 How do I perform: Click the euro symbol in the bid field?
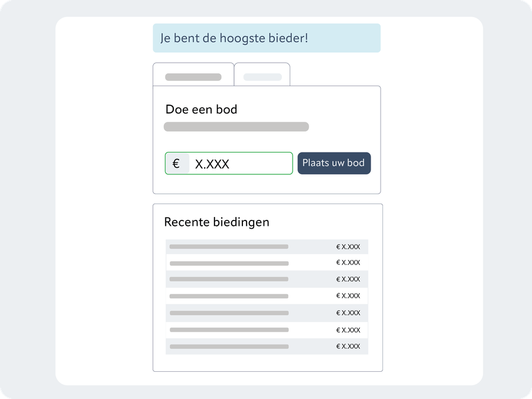pos(176,164)
